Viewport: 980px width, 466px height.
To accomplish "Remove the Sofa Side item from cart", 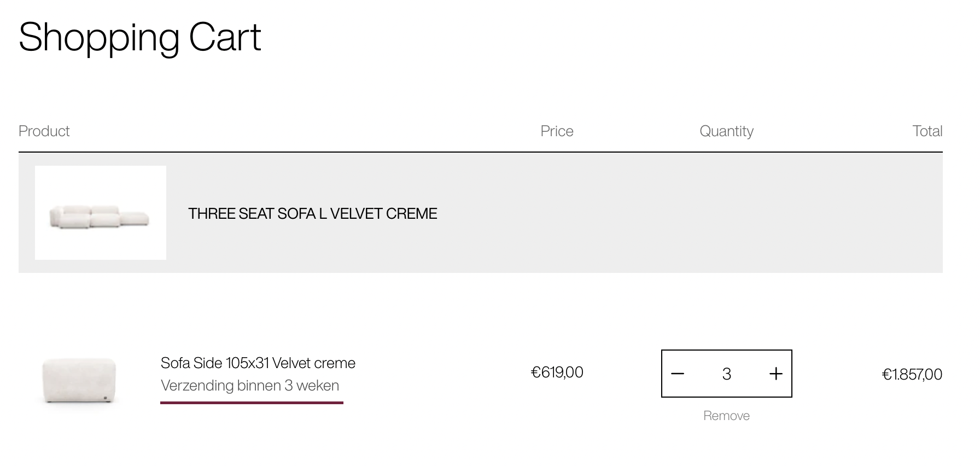I will point(726,416).
